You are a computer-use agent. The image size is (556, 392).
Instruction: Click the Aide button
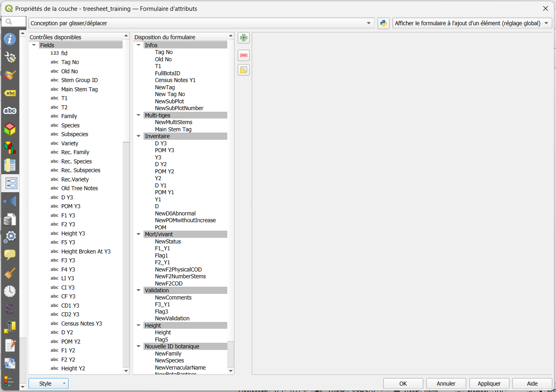532,384
